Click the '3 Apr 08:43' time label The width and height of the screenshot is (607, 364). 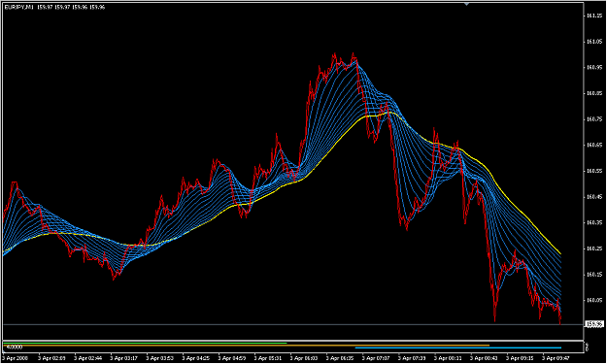pos(484,358)
